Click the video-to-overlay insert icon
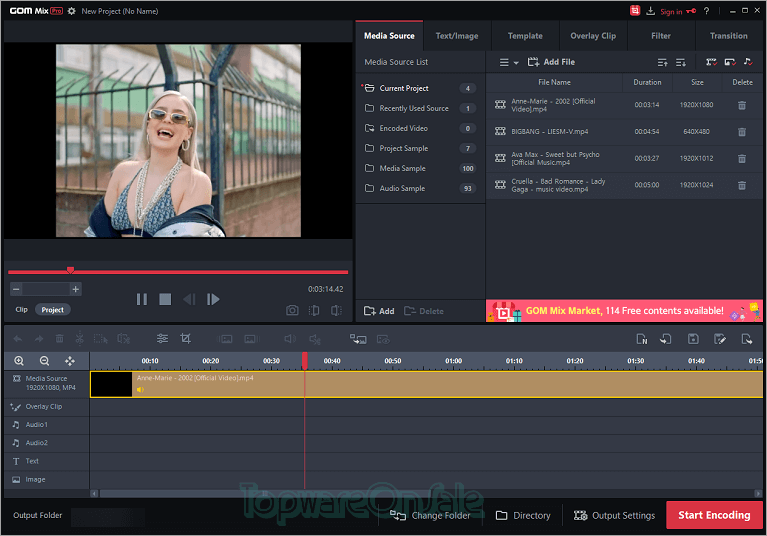 (x=358, y=339)
